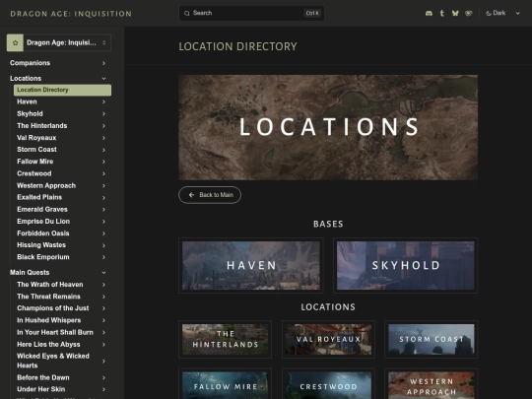This screenshot has width=532, height=399.
Task: Expand In Your Heart Shall Burn chevron
Action: (103, 333)
